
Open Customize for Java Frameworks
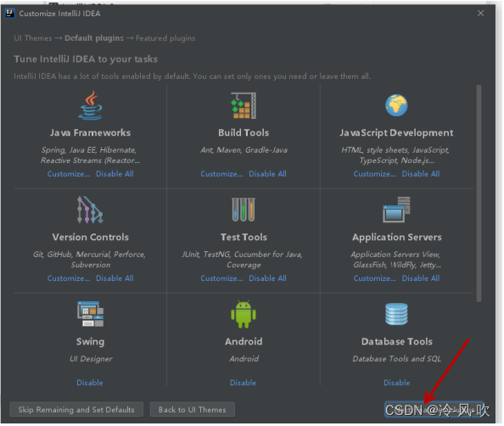69,174
